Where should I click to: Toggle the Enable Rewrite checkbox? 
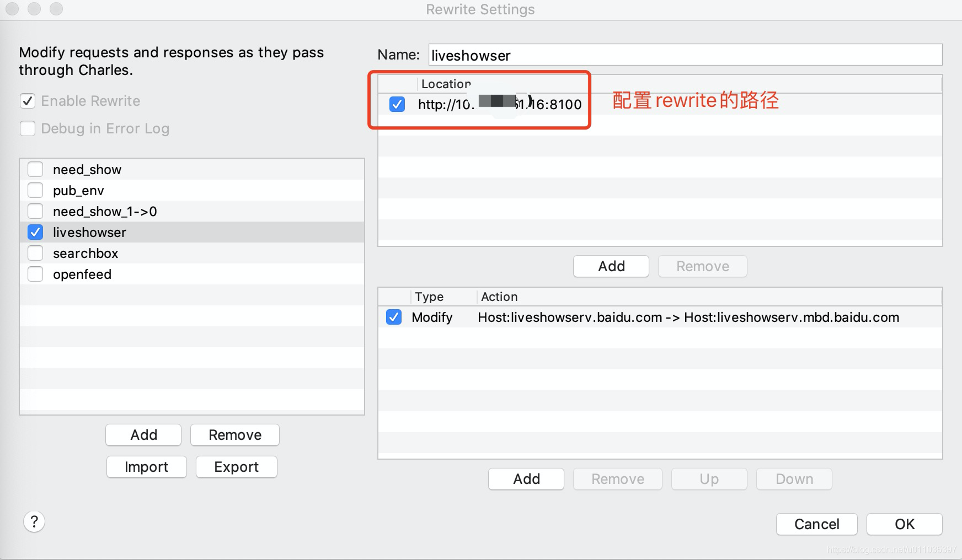tap(28, 101)
